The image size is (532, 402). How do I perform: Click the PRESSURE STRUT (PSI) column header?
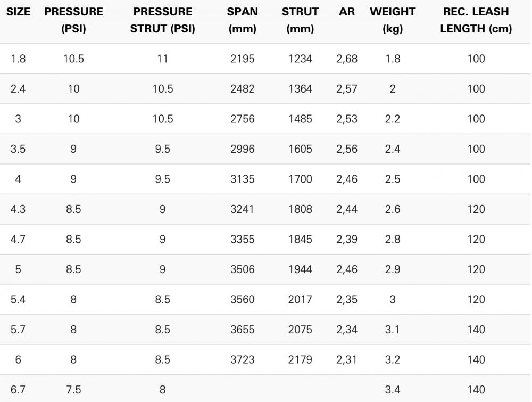click(x=162, y=20)
